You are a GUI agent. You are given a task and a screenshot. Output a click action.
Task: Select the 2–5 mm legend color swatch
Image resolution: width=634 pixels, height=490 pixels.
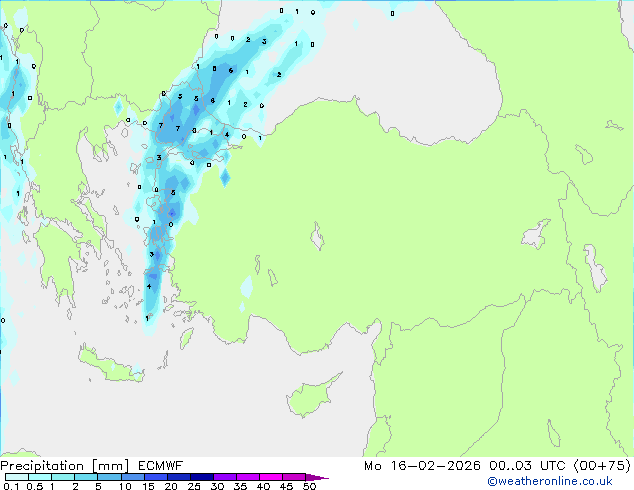pyautogui.click(x=86, y=477)
